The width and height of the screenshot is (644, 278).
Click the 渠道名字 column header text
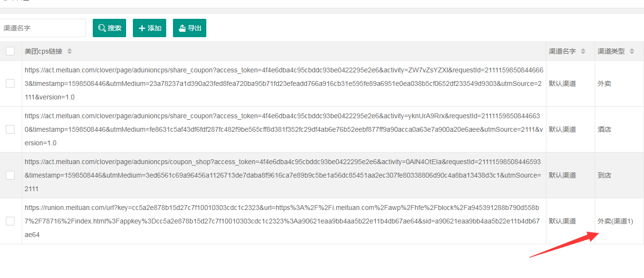(x=562, y=51)
